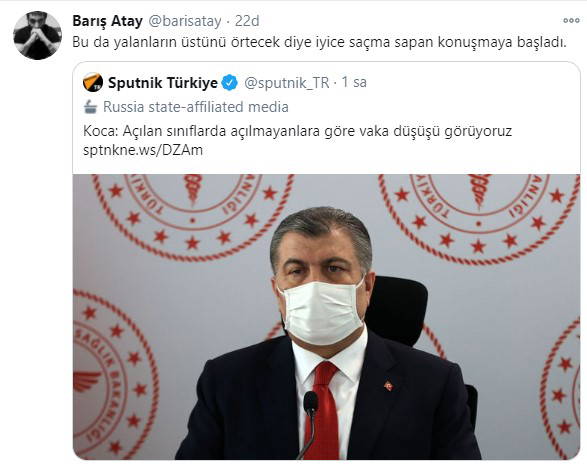This screenshot has width=587, height=468.
Task: Click the blue verified badge
Action: (x=229, y=82)
